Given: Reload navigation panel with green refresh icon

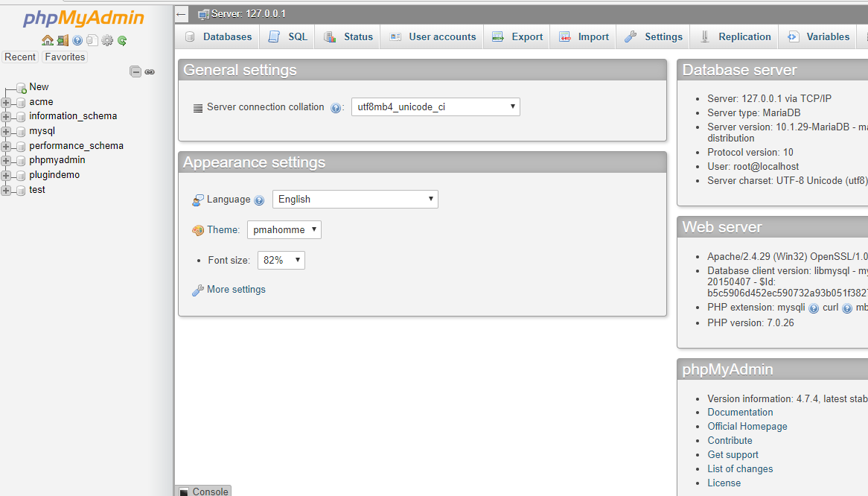Looking at the screenshot, I should point(122,40).
